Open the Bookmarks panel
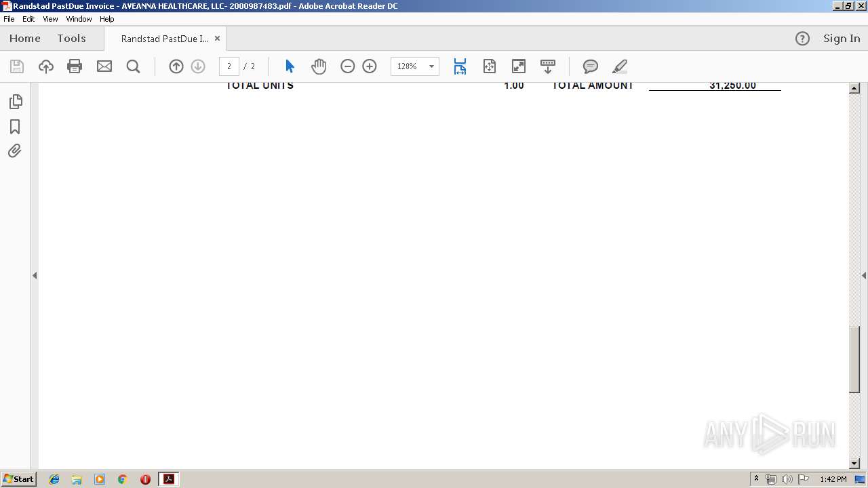Viewport: 868px width, 488px height. [x=15, y=127]
